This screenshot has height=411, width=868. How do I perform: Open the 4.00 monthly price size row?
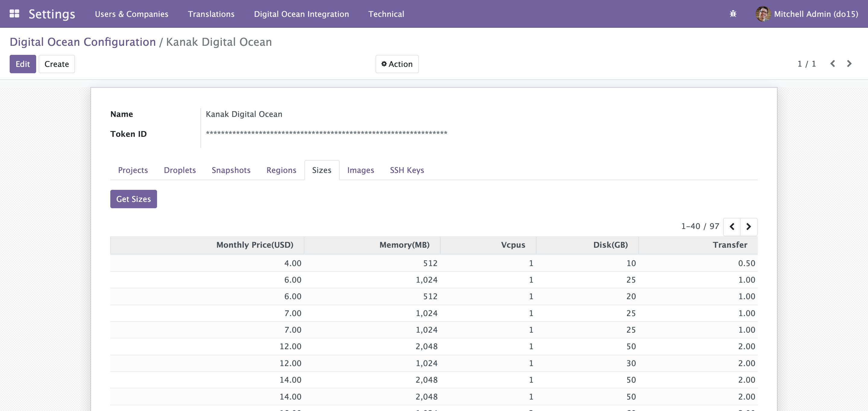click(434, 263)
